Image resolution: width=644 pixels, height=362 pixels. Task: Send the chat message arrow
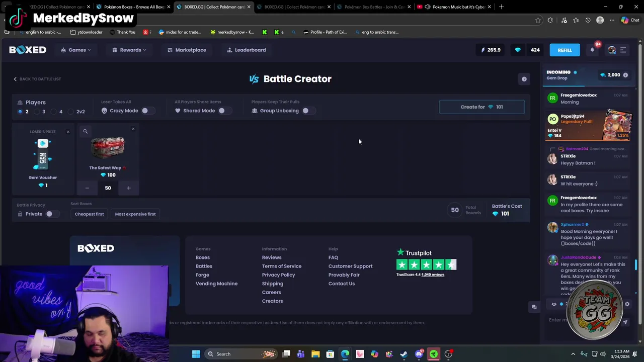tap(625, 322)
